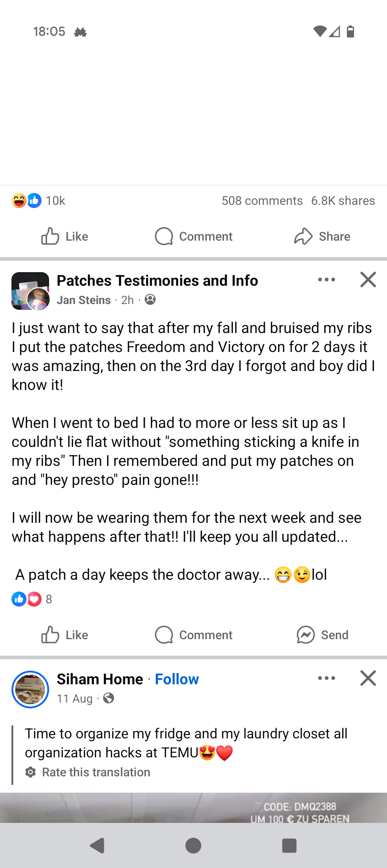This screenshot has height=868, width=387.
Task: Like the top post with 10k reactions
Action: (x=64, y=236)
